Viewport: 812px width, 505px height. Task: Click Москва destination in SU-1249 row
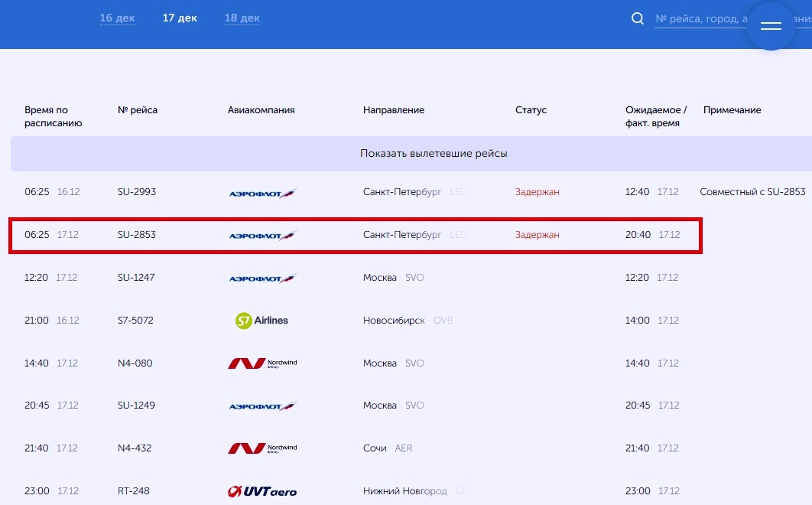click(379, 406)
